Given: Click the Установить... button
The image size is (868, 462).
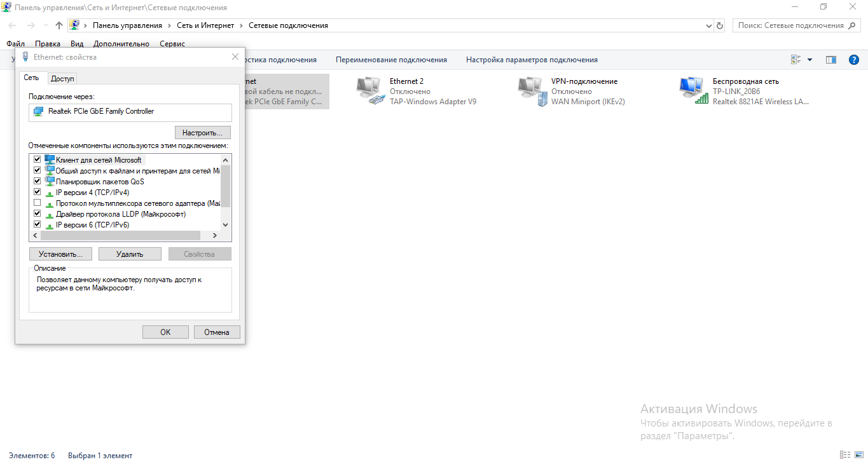Looking at the screenshot, I should (x=60, y=254).
